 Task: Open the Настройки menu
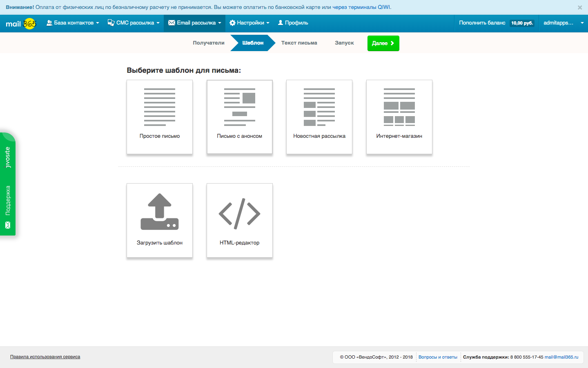[249, 23]
